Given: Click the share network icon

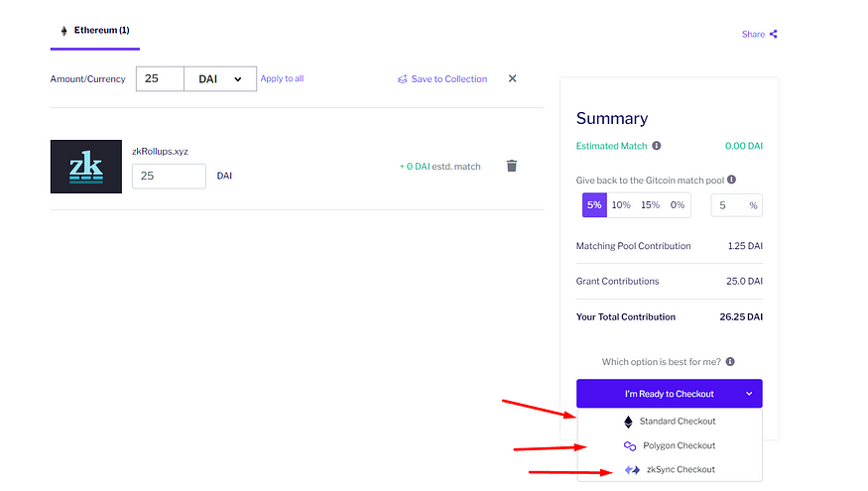Looking at the screenshot, I should (x=774, y=35).
